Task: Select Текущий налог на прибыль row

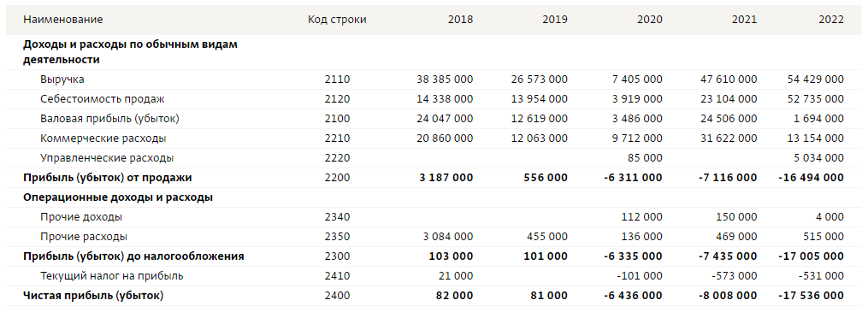Action: tap(434, 276)
